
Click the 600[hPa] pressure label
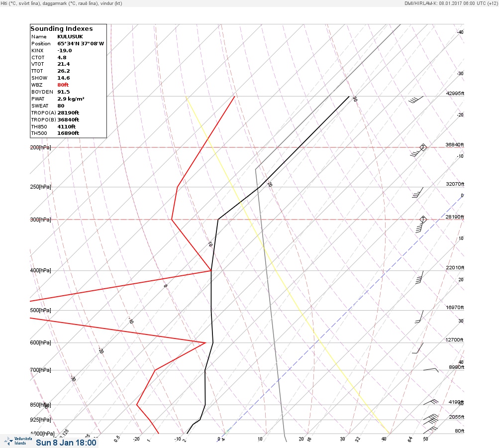point(40,342)
